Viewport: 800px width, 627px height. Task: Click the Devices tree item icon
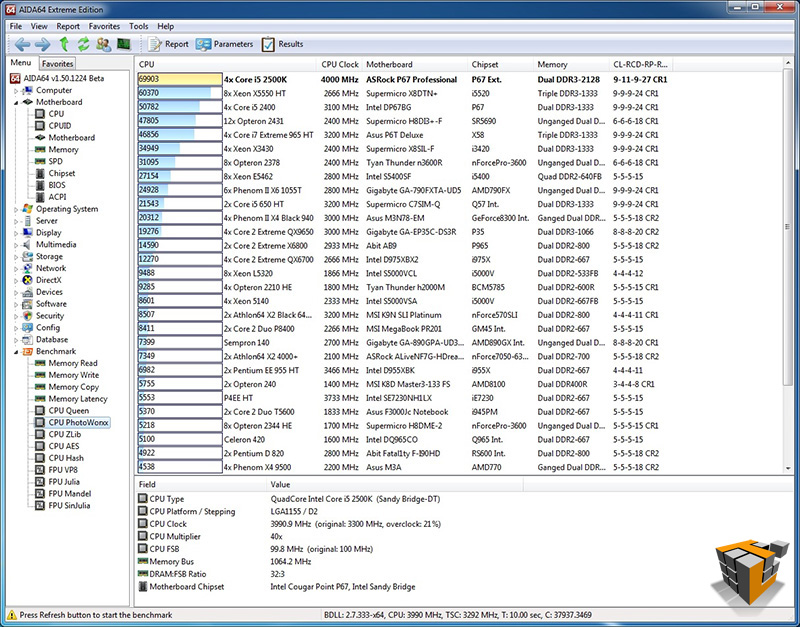coord(28,292)
